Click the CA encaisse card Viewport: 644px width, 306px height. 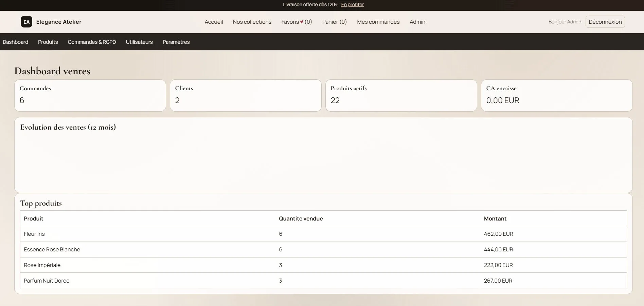(x=557, y=95)
